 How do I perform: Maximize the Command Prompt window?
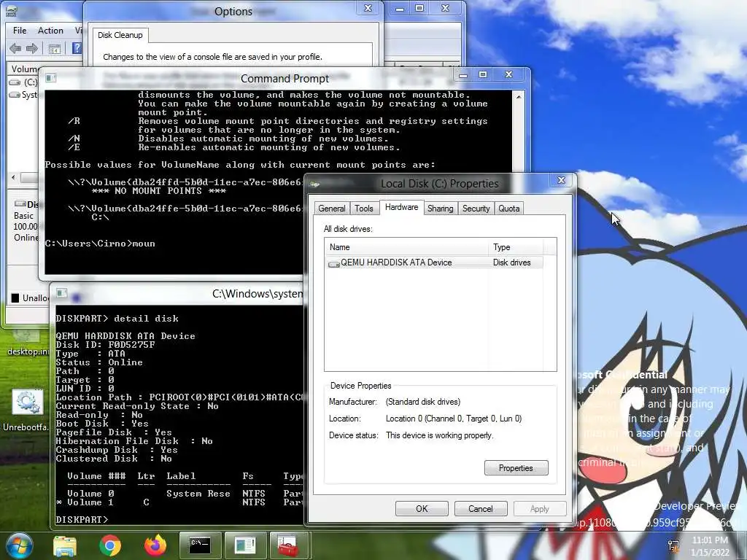(x=483, y=74)
